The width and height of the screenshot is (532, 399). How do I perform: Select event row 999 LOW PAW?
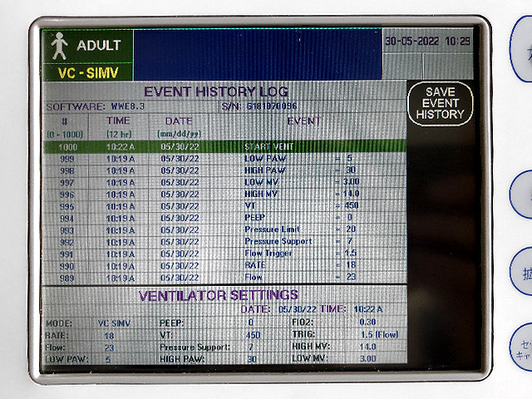click(224, 159)
